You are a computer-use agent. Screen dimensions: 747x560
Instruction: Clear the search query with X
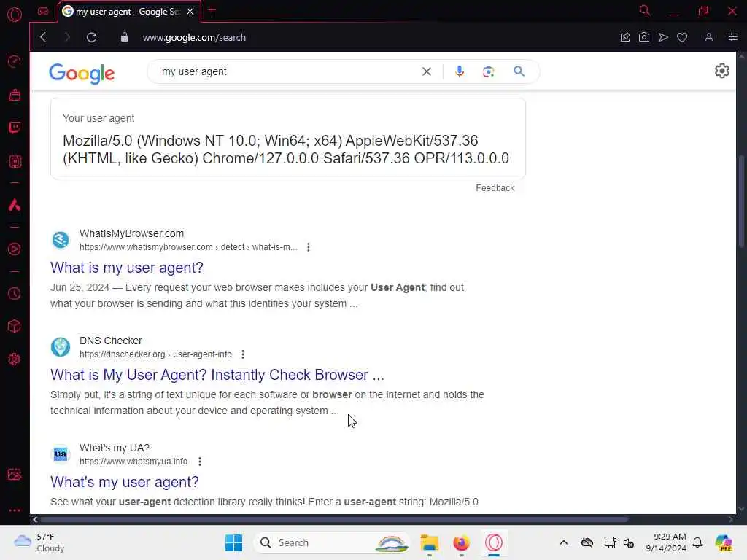pos(426,71)
